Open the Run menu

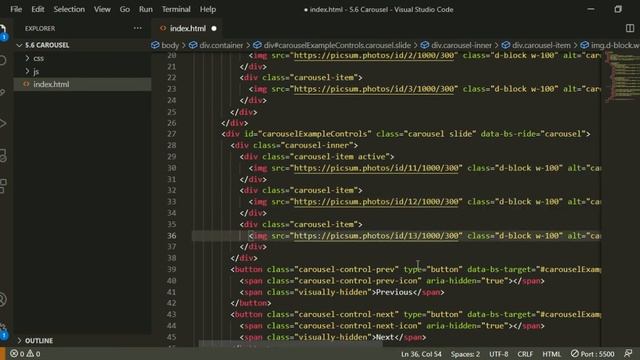coord(145,9)
